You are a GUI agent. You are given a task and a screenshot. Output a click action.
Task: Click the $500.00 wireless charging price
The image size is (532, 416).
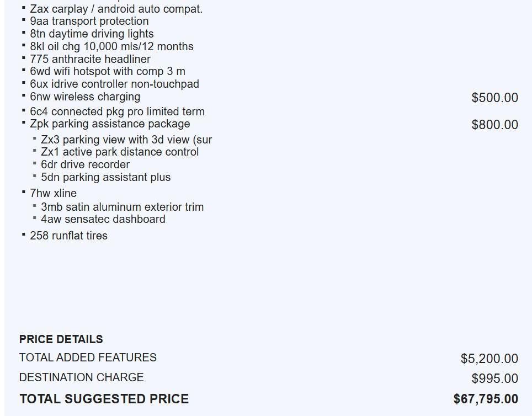pyautogui.click(x=494, y=98)
